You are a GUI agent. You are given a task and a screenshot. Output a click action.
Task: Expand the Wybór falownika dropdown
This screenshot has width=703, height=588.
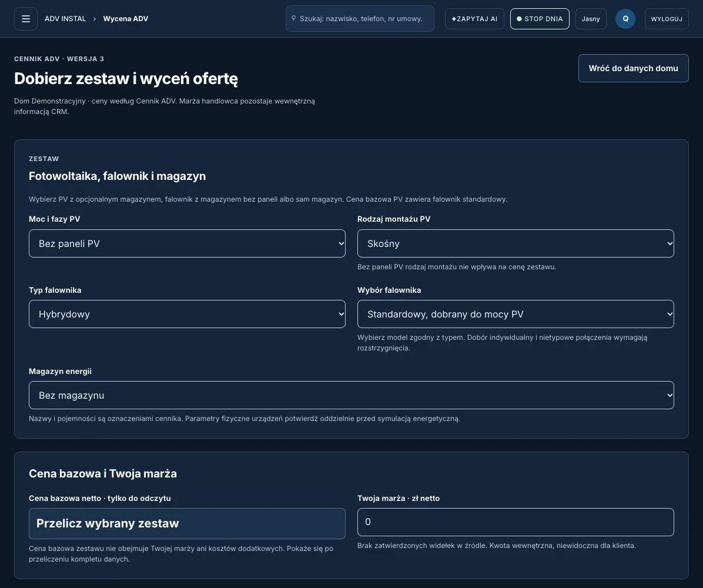tap(515, 314)
